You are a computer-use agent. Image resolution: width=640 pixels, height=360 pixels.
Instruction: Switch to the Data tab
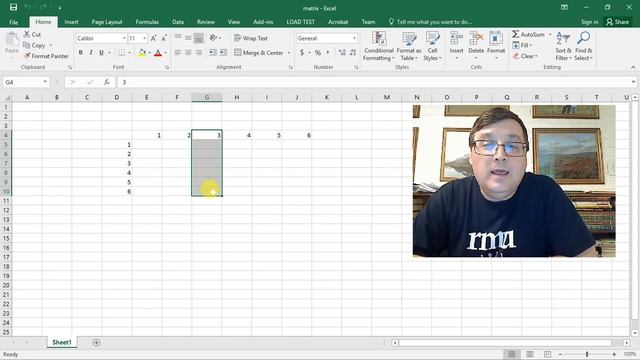[x=178, y=22]
